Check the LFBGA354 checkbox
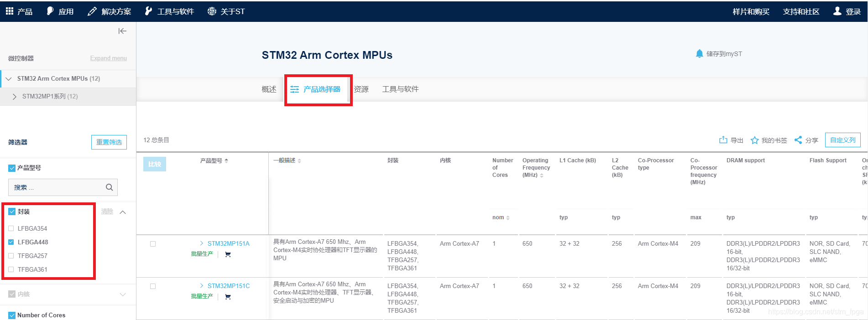 pos(11,228)
